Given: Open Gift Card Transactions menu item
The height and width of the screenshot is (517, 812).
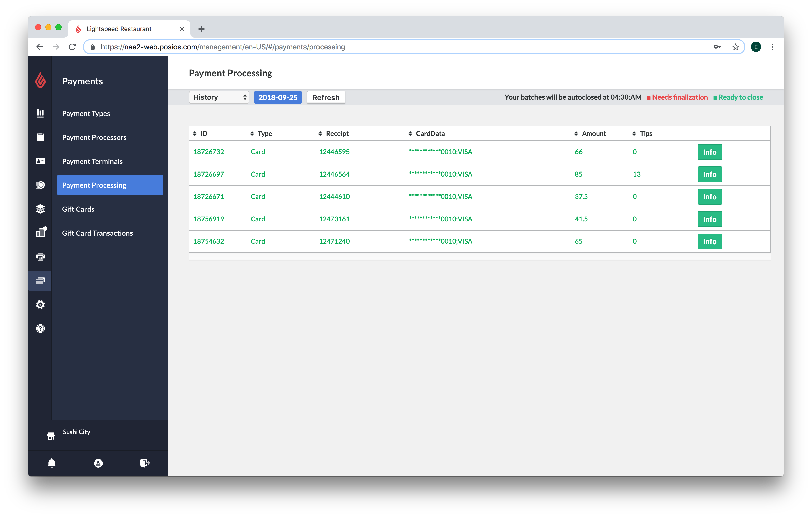Looking at the screenshot, I should (97, 233).
